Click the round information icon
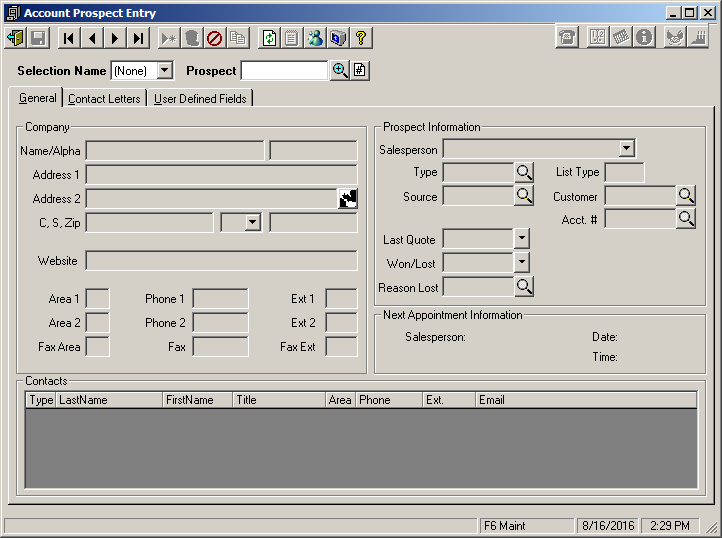 coord(644,37)
